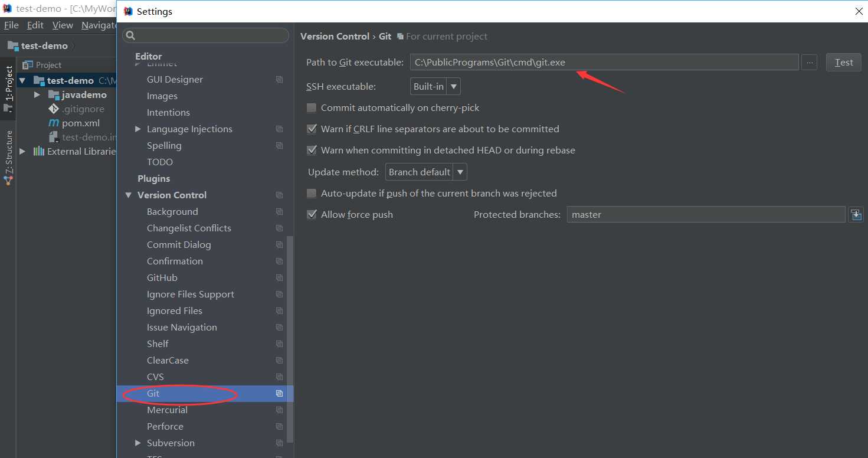Select Plugins in settings tree

(x=153, y=179)
